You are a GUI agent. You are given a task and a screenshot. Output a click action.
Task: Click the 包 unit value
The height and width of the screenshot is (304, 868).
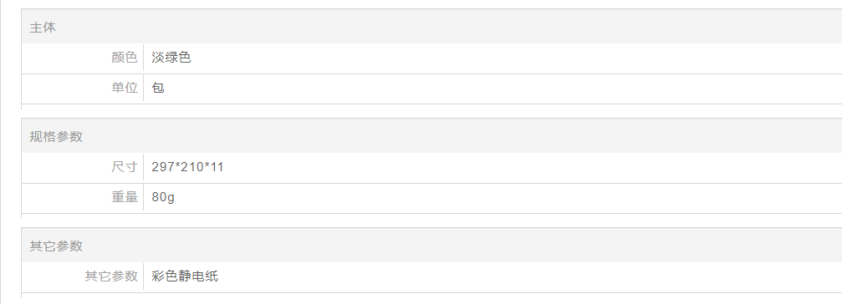click(x=158, y=88)
